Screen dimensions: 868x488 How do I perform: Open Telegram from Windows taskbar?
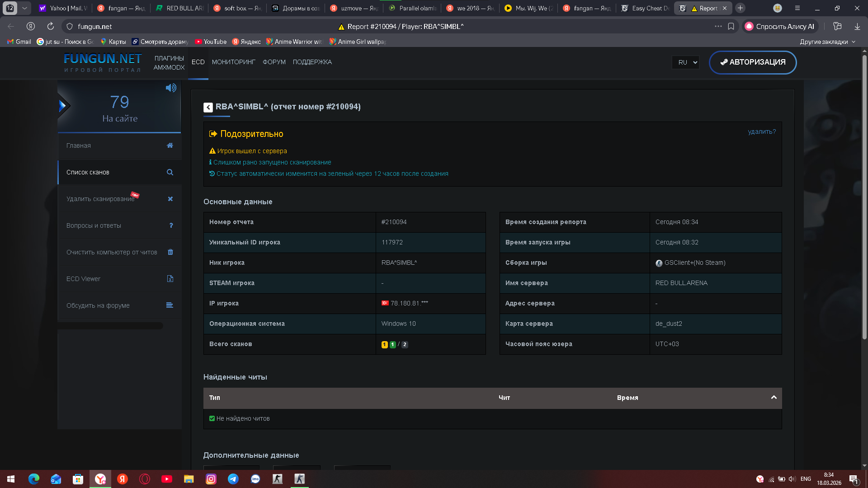point(233,479)
